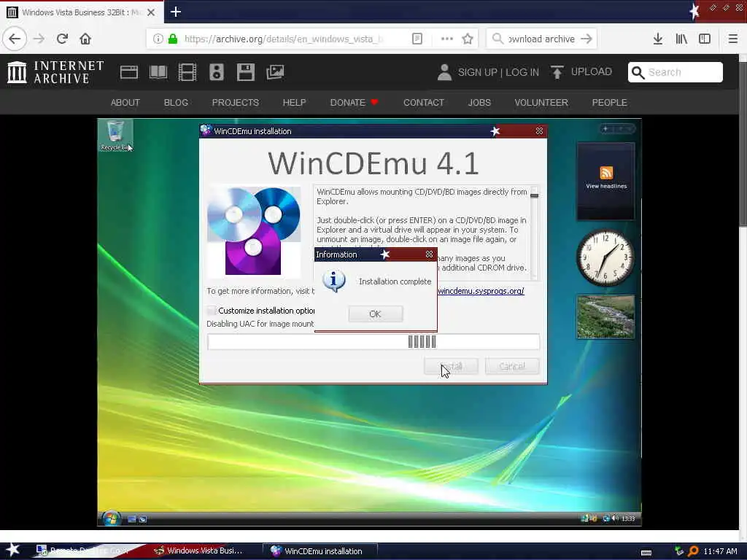
Task: Click the analog clock sidebar gadget
Action: tap(605, 257)
